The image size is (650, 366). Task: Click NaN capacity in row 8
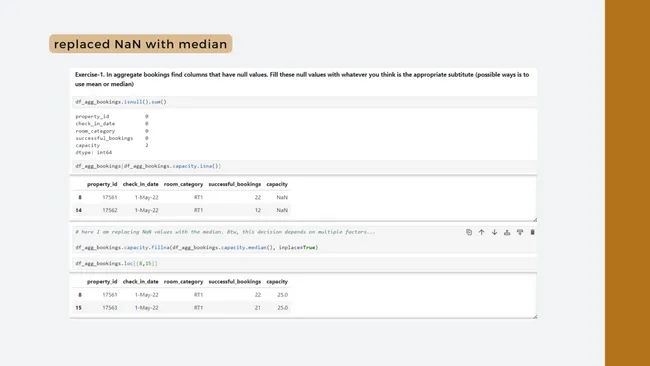point(282,197)
